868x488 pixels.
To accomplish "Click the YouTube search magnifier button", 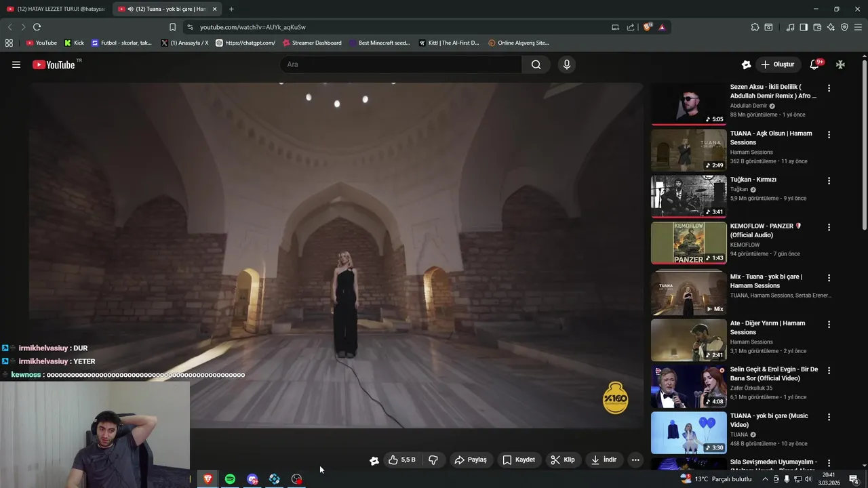I will [x=536, y=64].
